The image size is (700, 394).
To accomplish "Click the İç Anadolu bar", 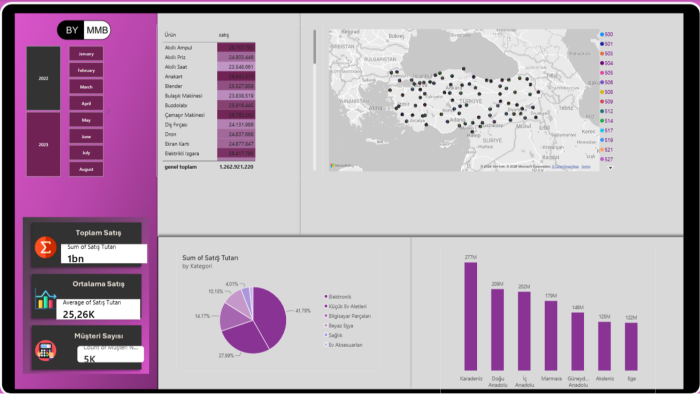I will click(524, 331).
